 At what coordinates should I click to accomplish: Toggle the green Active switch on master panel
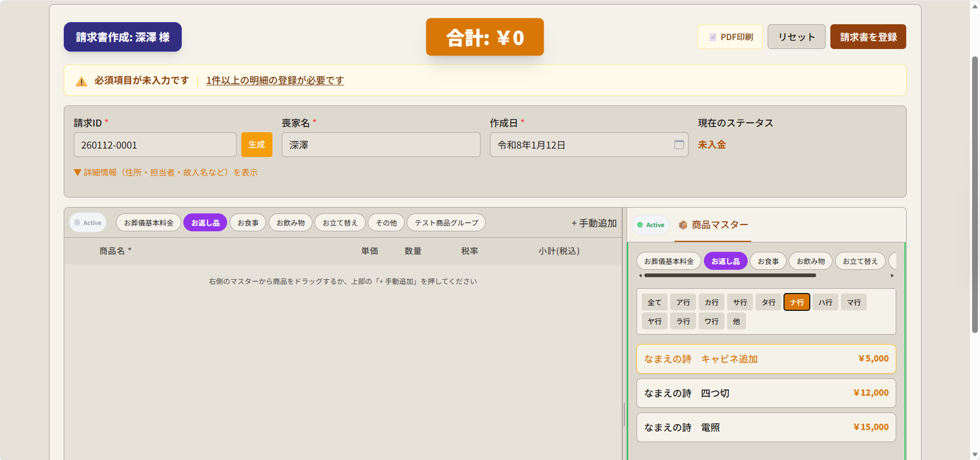pyautogui.click(x=650, y=225)
